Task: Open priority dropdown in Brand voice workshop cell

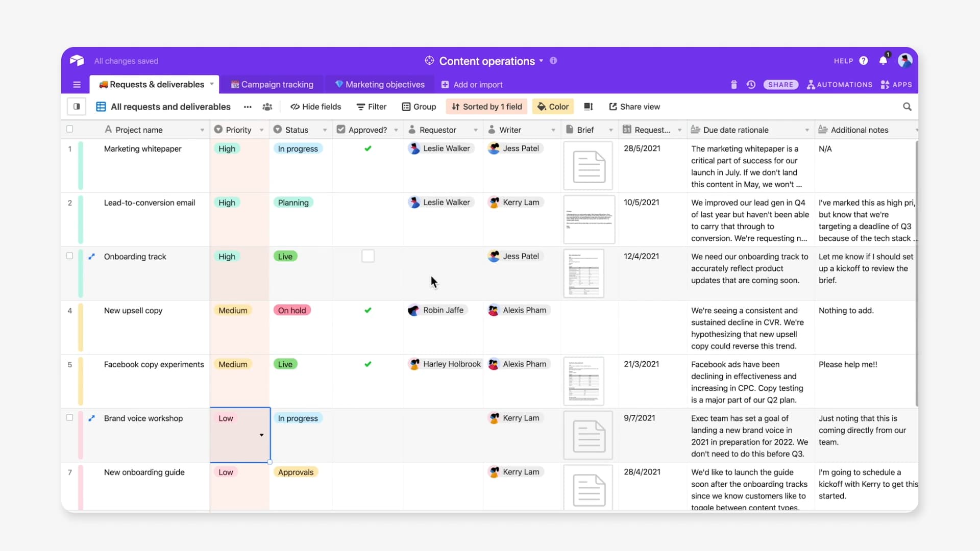Action: click(261, 435)
